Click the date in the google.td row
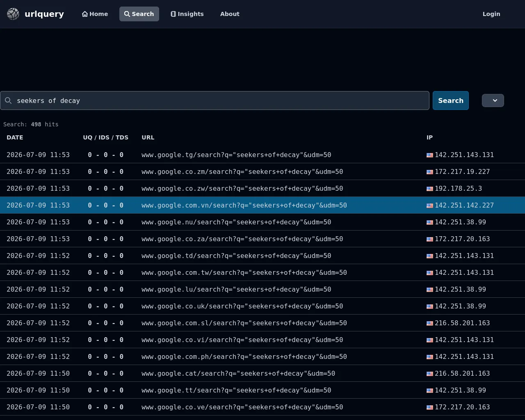Screen dimensions: 525x420 point(38,256)
